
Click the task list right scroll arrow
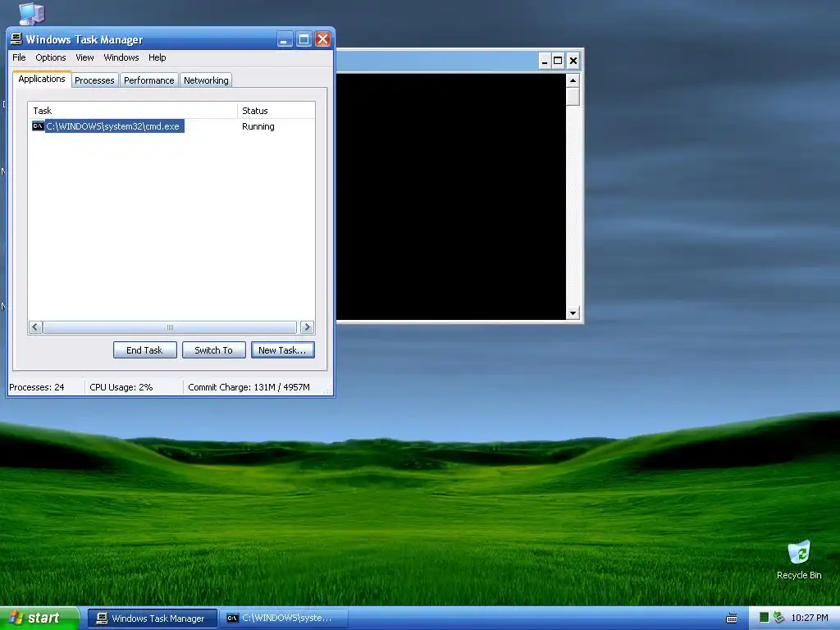click(307, 326)
